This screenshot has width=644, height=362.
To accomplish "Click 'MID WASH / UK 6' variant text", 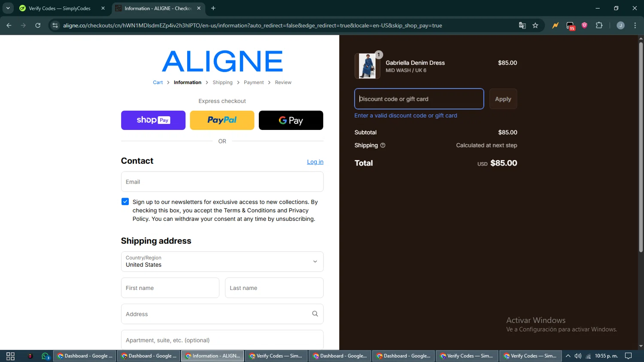I will pyautogui.click(x=406, y=70).
